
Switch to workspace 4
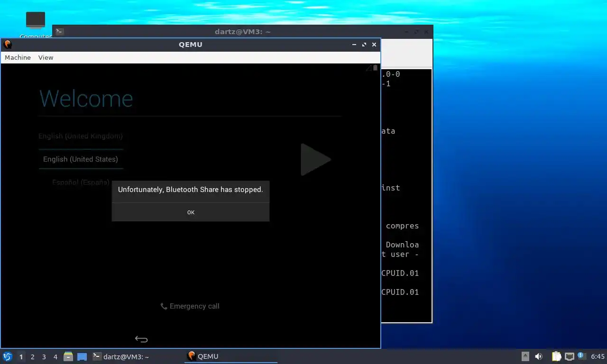[x=55, y=357]
